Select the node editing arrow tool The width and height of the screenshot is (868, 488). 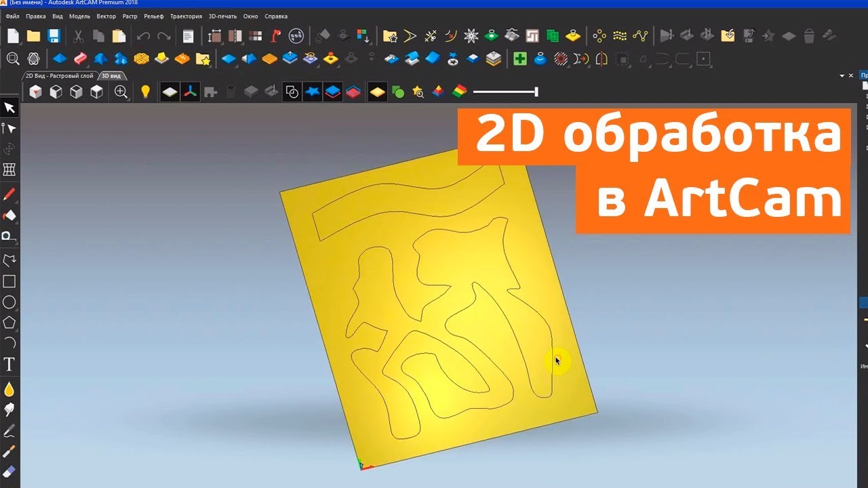coord(9,128)
